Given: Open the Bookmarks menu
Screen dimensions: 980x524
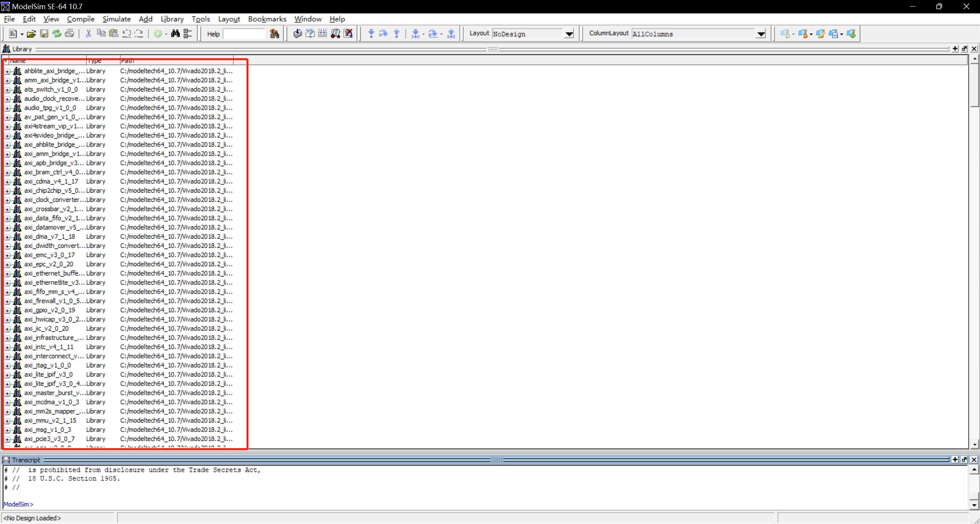Looking at the screenshot, I should coord(267,19).
